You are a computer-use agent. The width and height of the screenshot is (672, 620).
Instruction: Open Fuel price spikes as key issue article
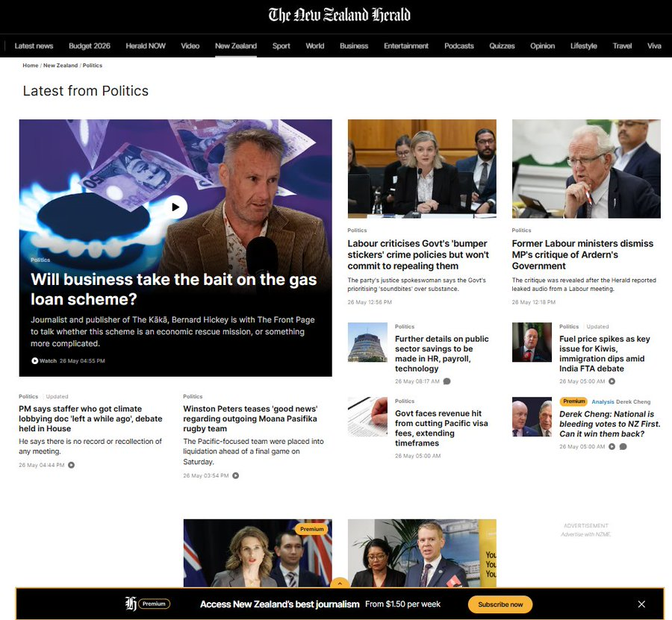(605, 354)
